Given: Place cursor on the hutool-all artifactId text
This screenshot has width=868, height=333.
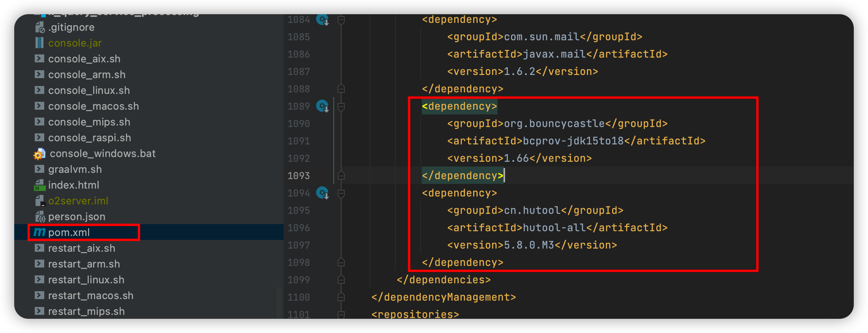Looking at the screenshot, I should tap(554, 228).
